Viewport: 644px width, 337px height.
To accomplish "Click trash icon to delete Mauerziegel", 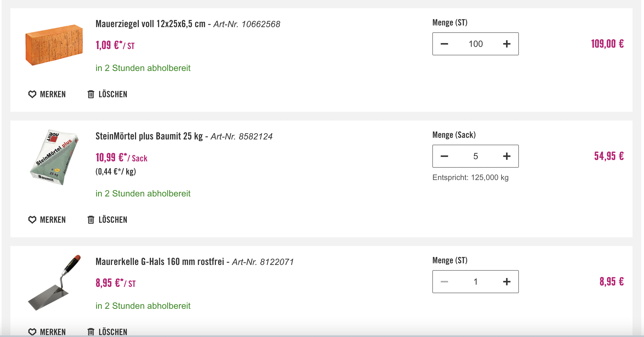I will [x=91, y=94].
